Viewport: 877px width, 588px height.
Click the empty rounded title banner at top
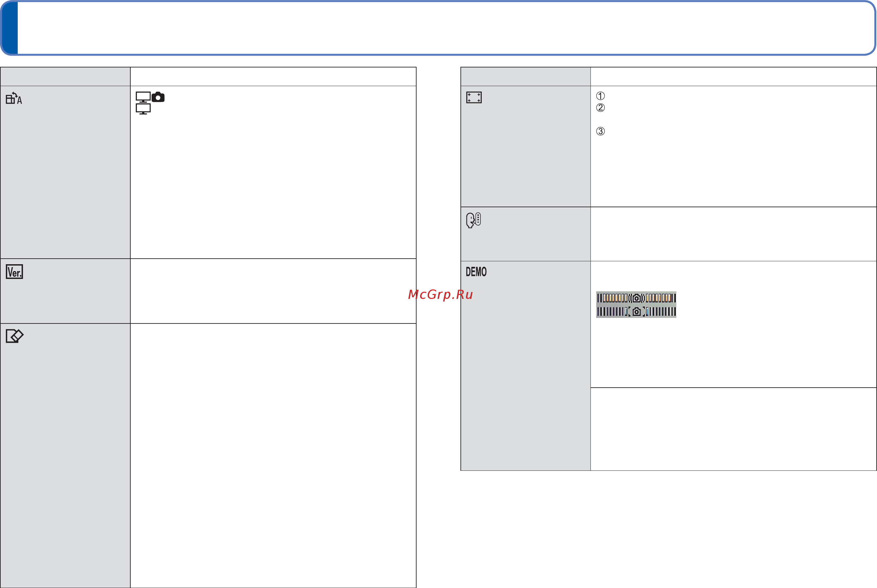tap(438, 28)
